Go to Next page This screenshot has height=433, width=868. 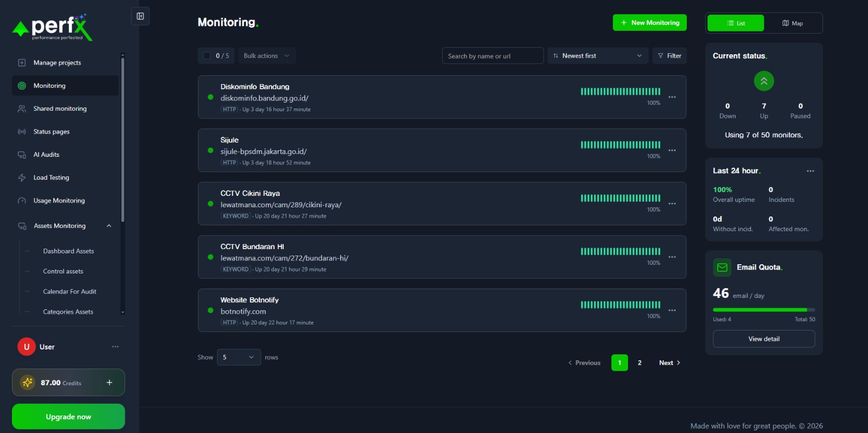(x=669, y=363)
